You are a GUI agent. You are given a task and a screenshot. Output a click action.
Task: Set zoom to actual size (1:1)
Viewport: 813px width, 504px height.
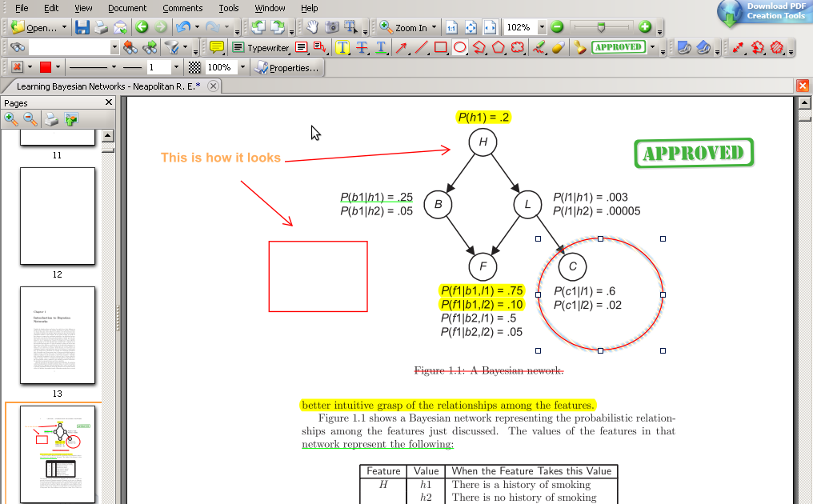451,27
